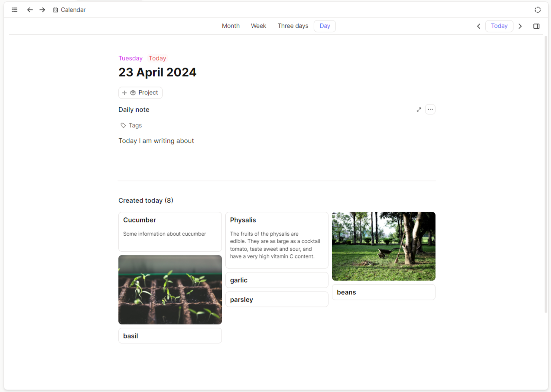
Task: Jump to Today in the calendar toolbar
Action: (499, 26)
